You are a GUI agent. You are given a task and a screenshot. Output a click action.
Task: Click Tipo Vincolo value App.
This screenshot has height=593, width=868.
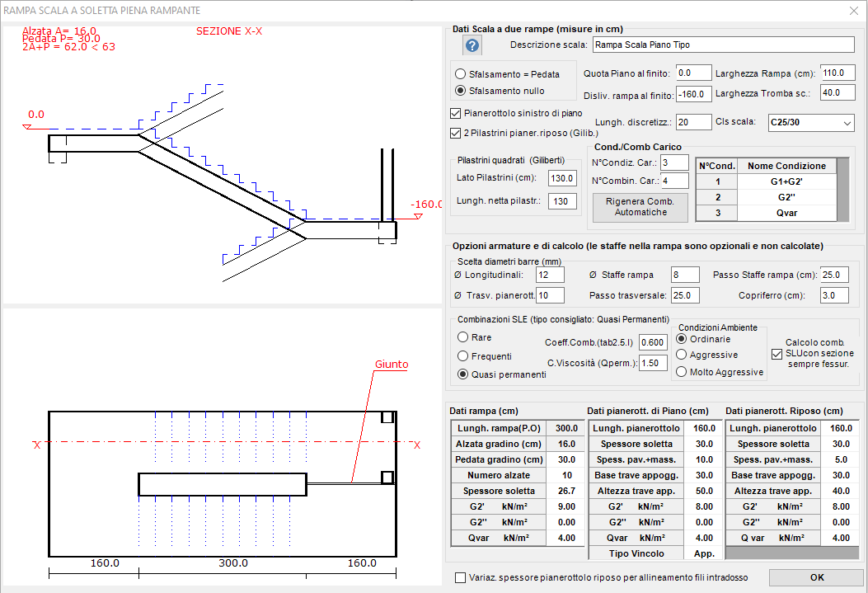tap(704, 553)
